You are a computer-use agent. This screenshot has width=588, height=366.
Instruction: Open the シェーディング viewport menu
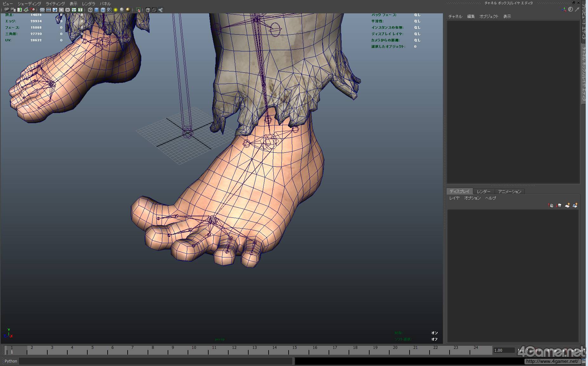[x=29, y=3]
